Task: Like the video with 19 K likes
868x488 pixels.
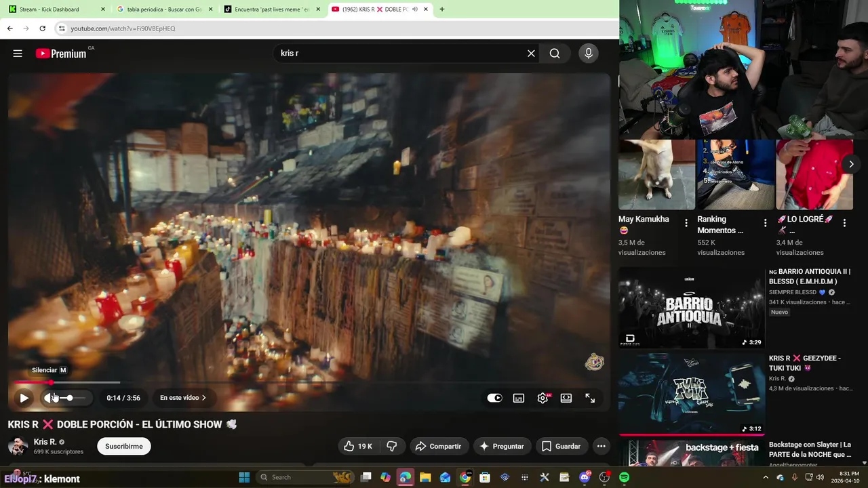Action: [358, 446]
